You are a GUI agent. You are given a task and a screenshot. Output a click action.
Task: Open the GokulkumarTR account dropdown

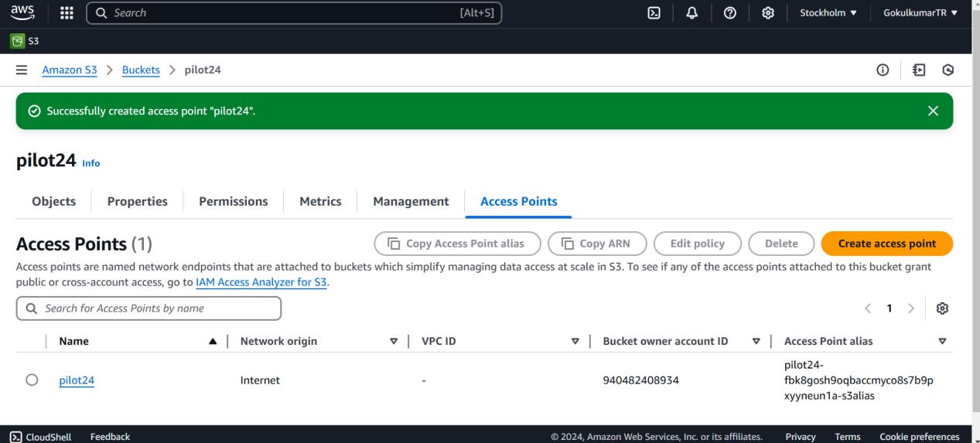920,12
